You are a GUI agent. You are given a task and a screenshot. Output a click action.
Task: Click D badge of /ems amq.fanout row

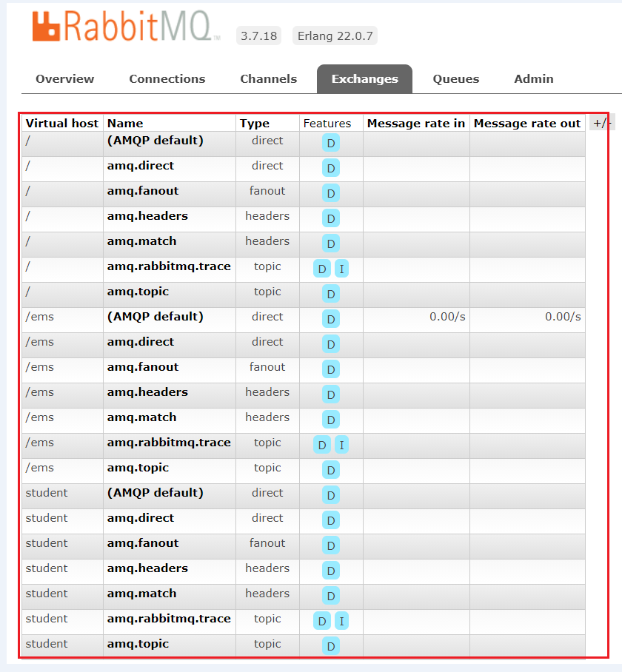click(x=331, y=369)
